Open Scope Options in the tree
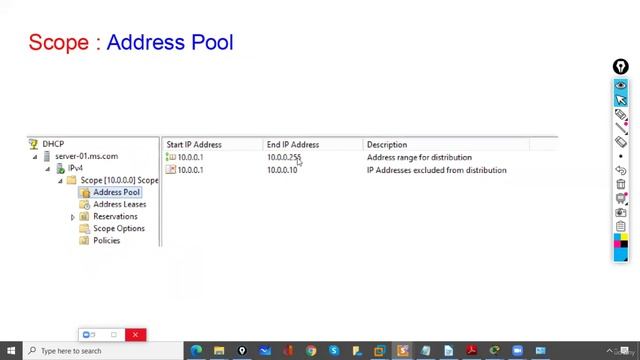 tap(119, 229)
